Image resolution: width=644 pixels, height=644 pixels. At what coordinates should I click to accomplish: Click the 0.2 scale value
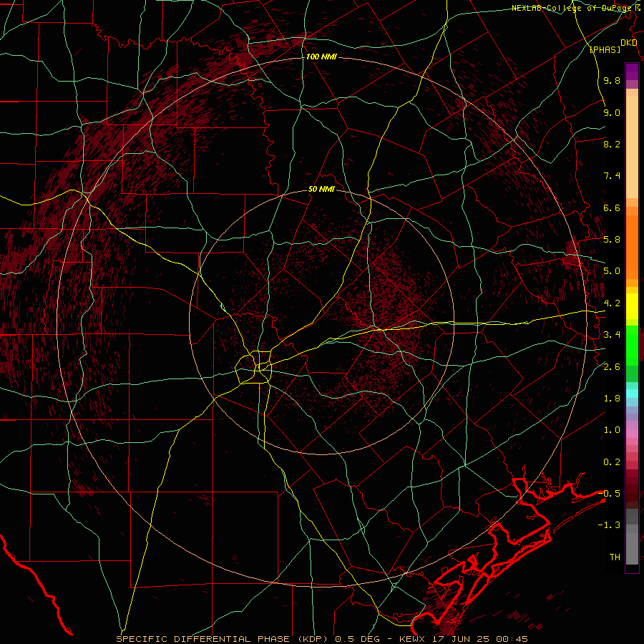pos(612,462)
